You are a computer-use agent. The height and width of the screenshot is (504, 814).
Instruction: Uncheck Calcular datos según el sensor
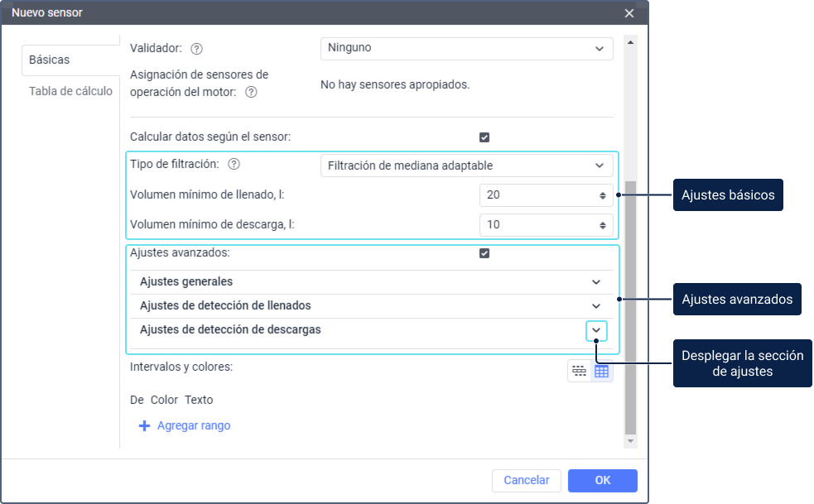pos(484,137)
